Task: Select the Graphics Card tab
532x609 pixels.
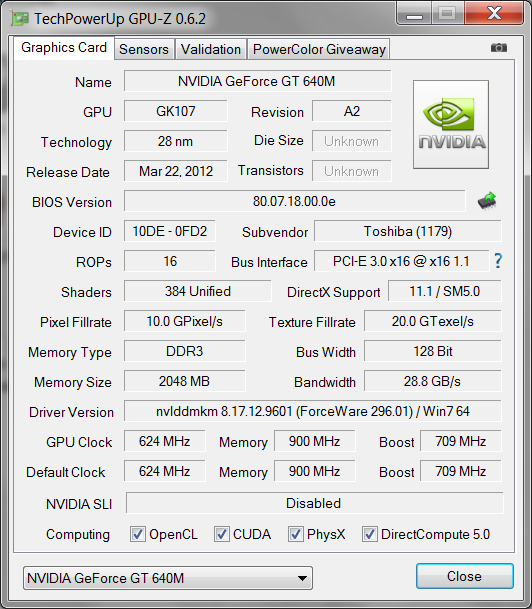Action: pos(64,48)
